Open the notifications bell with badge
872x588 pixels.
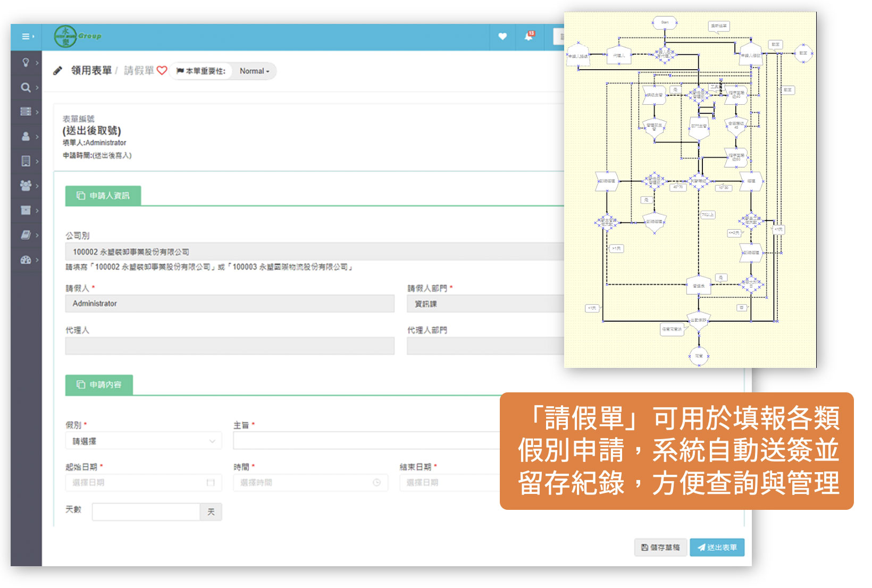click(529, 36)
